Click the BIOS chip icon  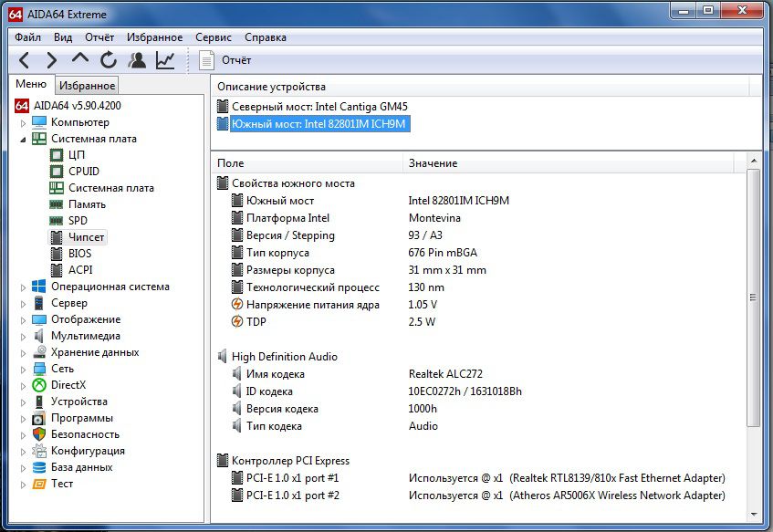tap(57, 254)
